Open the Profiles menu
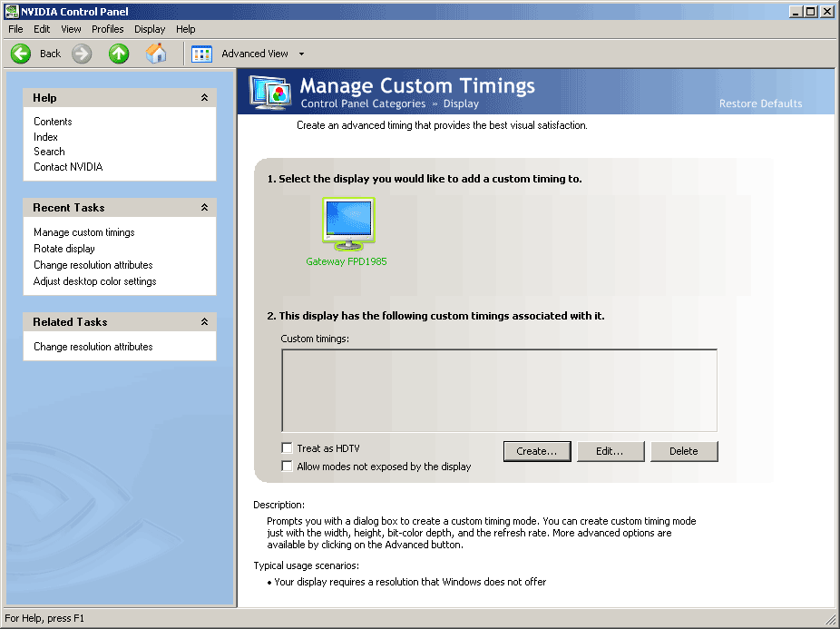This screenshot has height=629, width=840. pos(108,29)
